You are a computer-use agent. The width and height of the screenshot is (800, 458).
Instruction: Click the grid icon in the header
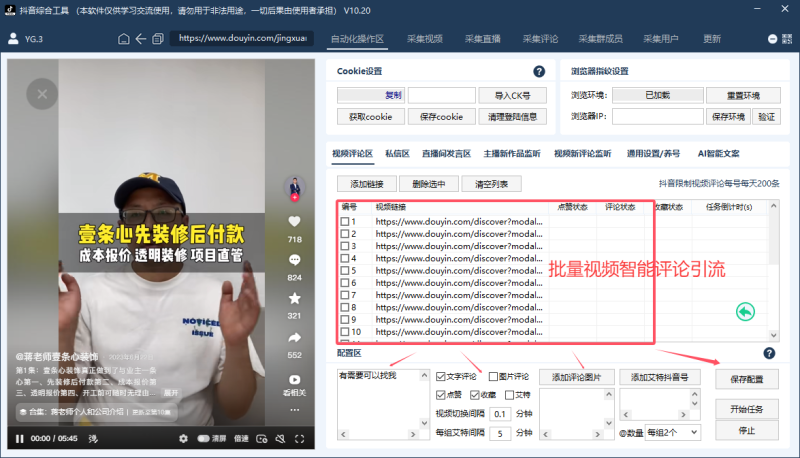787,39
